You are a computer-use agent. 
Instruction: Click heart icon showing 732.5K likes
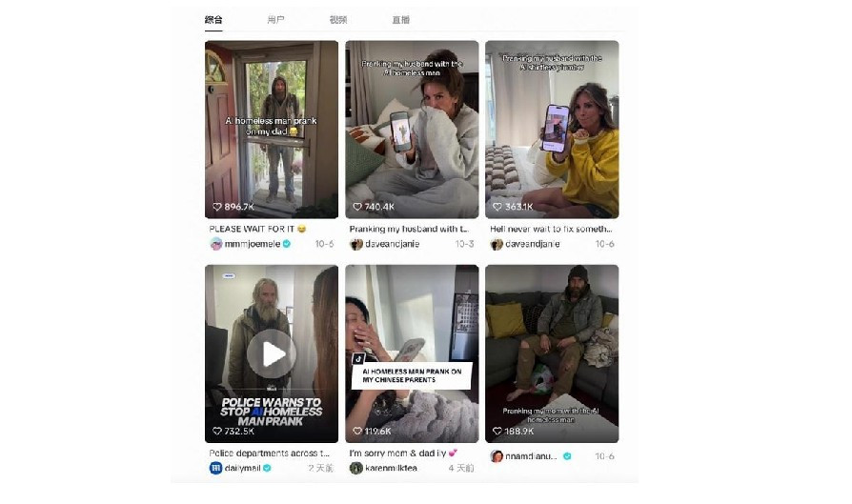[216, 432]
